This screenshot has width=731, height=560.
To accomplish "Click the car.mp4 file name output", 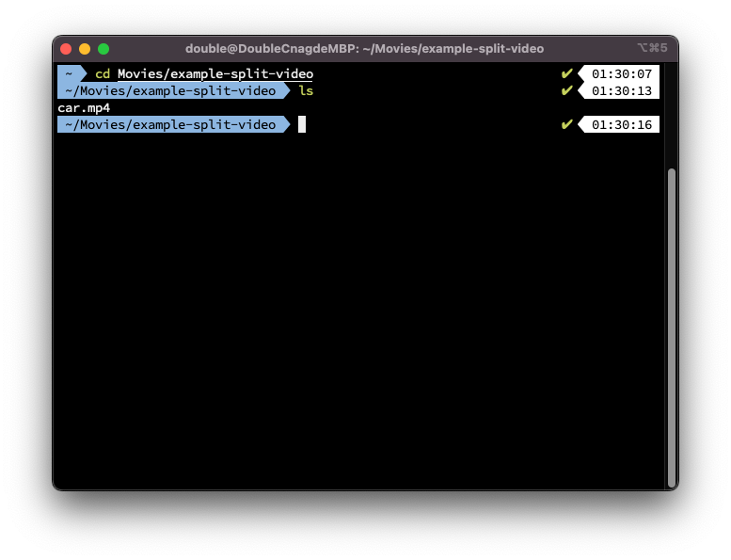I will click(x=84, y=108).
